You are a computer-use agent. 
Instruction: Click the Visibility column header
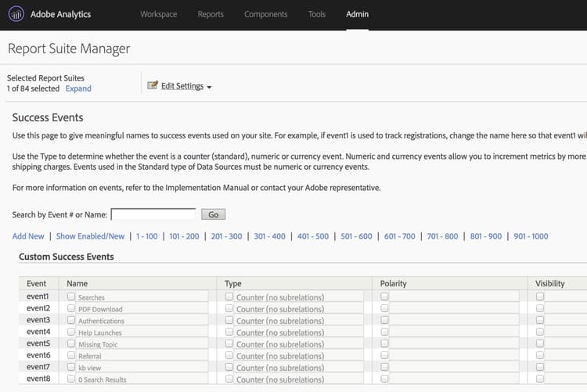click(549, 283)
